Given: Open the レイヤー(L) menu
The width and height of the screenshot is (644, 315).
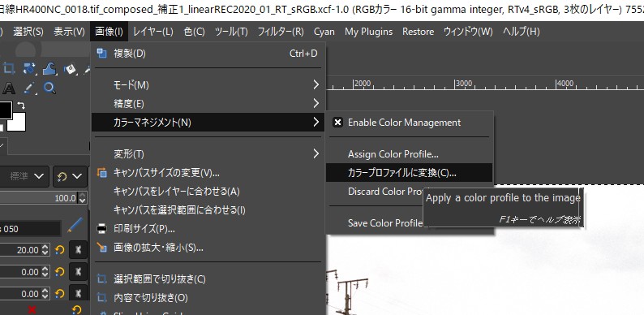Looking at the screenshot, I should click(x=153, y=32).
